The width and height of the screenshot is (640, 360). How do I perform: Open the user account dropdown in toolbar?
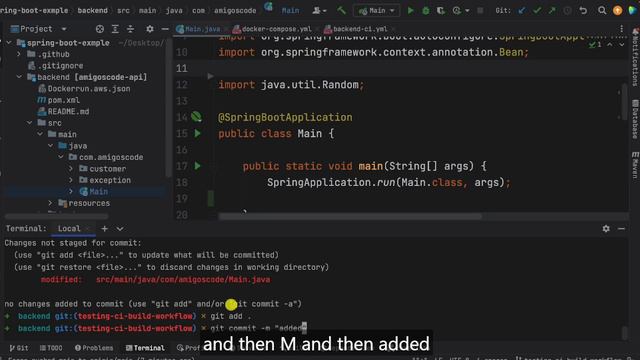(x=319, y=11)
